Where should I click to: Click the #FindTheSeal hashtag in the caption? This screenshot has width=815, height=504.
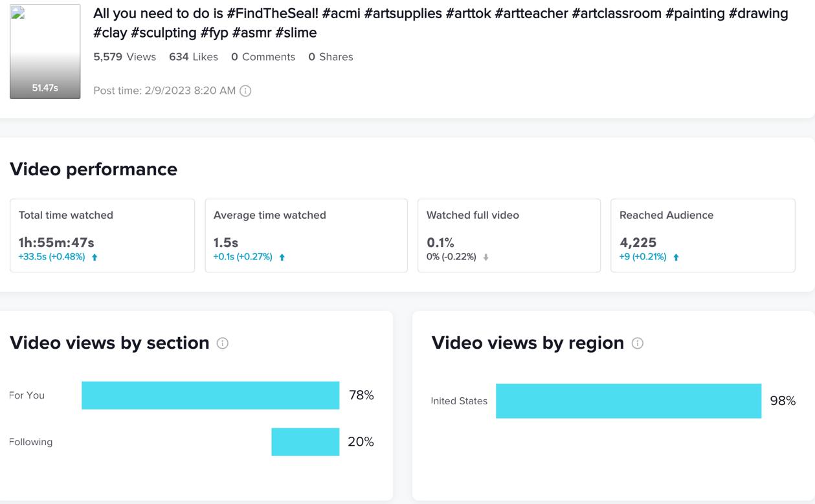(272, 14)
